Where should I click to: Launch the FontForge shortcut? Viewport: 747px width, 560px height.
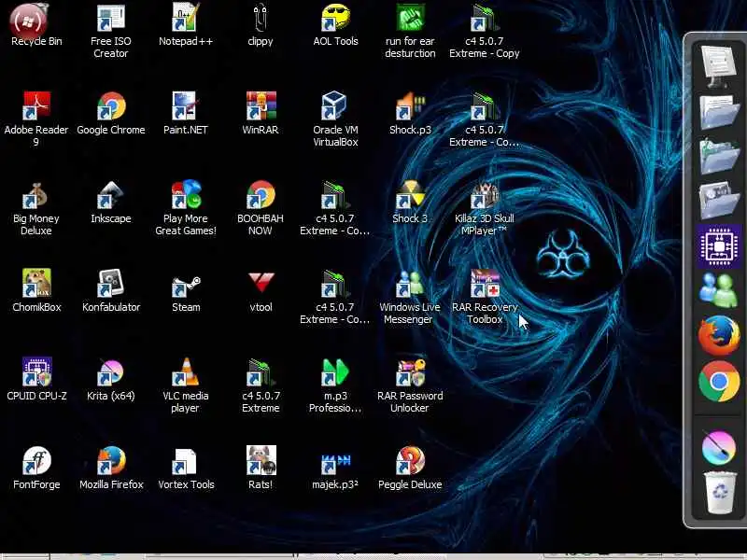36,460
